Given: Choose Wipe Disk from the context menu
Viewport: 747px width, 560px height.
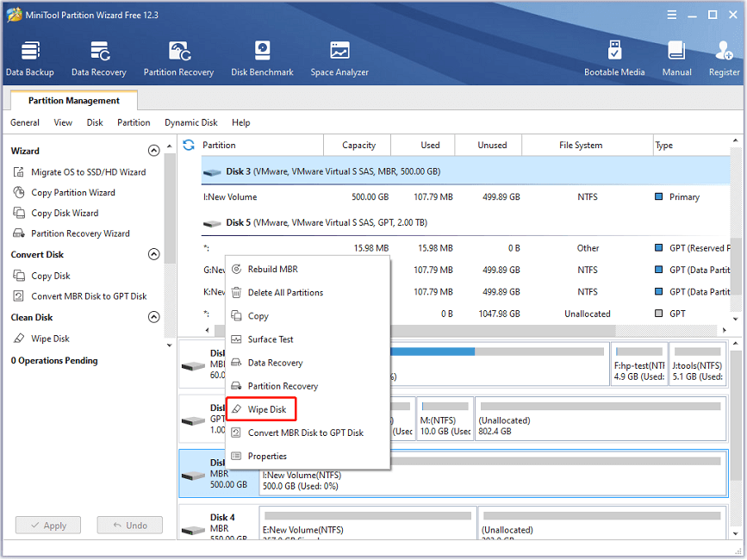Looking at the screenshot, I should (x=266, y=409).
